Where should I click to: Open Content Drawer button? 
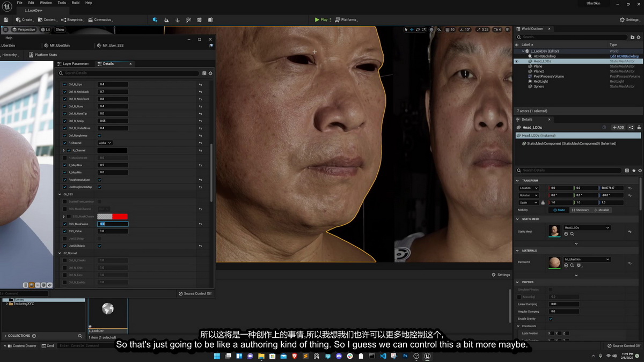21,346
